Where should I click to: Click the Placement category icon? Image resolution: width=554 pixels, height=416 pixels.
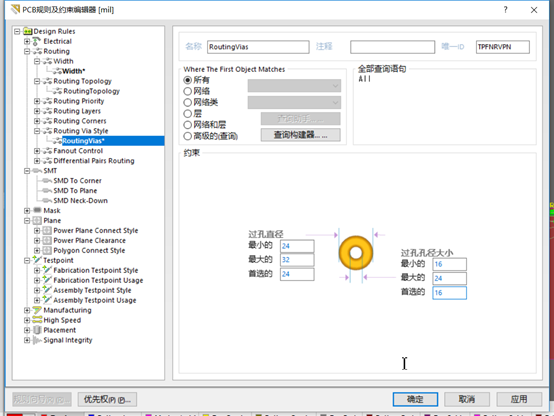coord(37,330)
